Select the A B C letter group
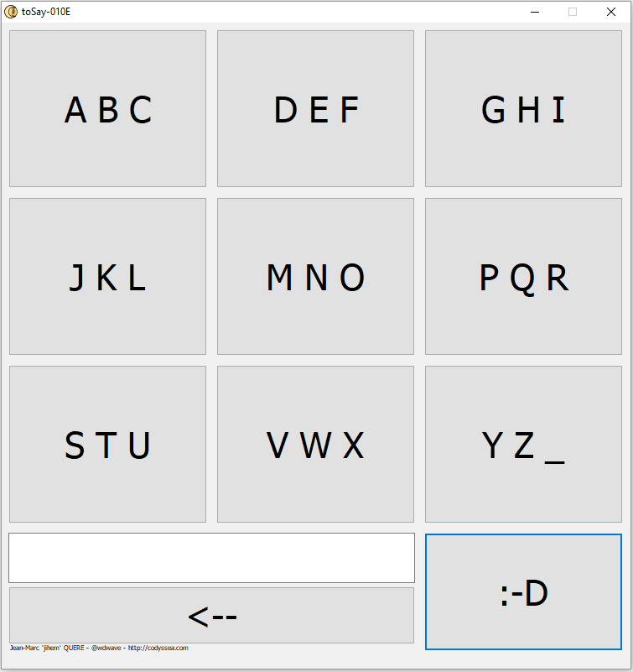The height and width of the screenshot is (672, 633). pyautogui.click(x=107, y=108)
